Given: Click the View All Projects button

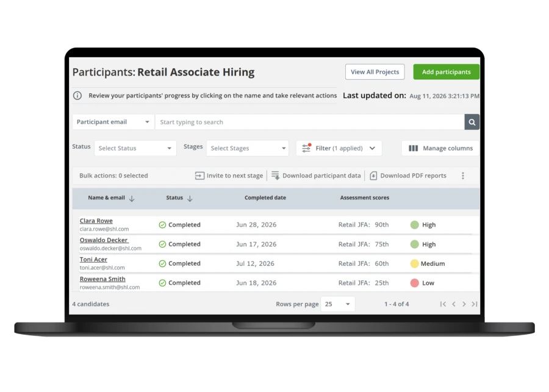Looking at the screenshot, I should pyautogui.click(x=375, y=72).
